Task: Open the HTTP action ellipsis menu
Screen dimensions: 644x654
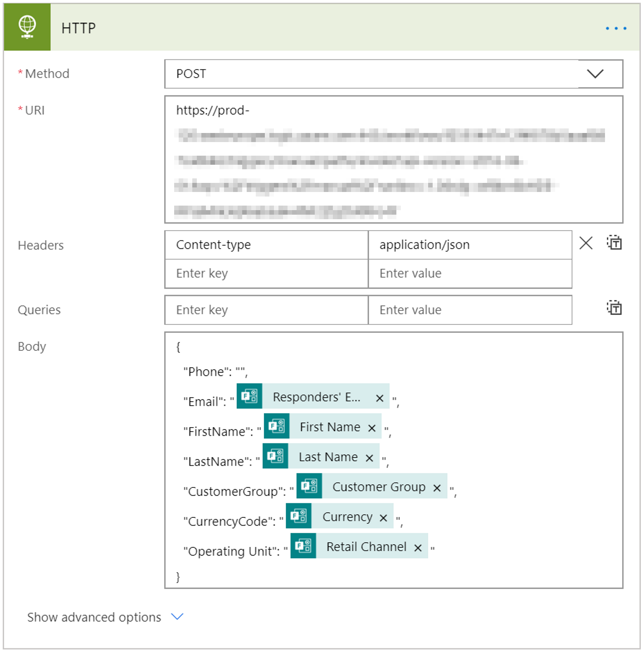Action: (x=616, y=28)
